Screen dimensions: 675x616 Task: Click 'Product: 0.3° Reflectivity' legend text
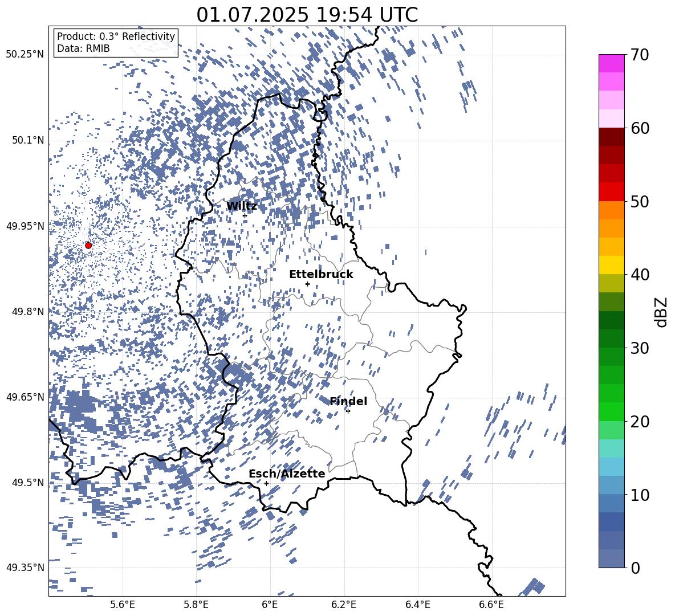coord(116,36)
